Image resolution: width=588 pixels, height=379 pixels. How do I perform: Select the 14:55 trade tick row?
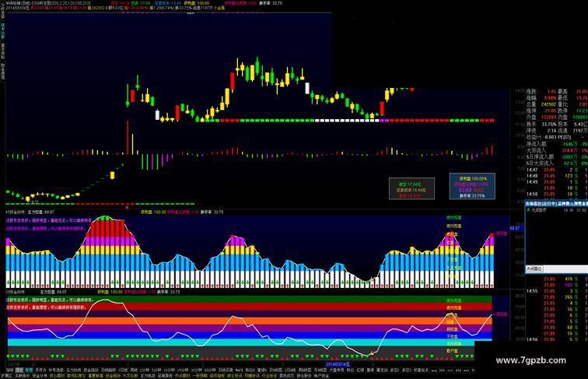[557, 291]
